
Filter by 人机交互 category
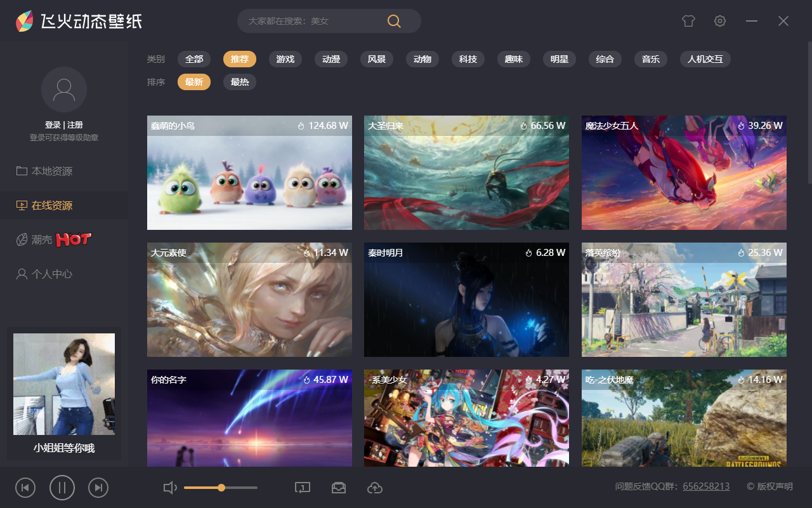click(x=705, y=59)
